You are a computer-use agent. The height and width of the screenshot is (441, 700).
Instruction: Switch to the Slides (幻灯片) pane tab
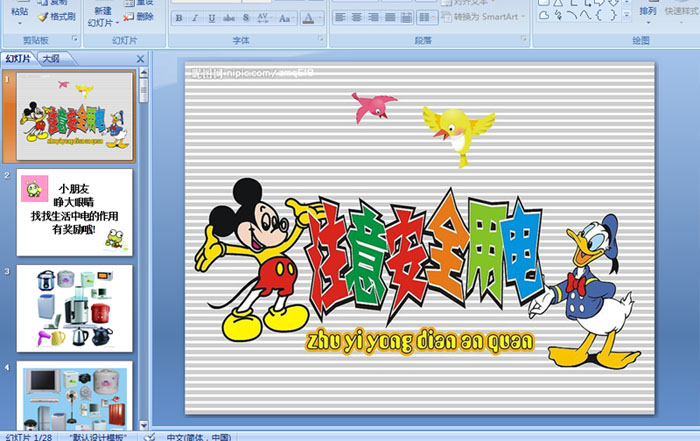pyautogui.click(x=19, y=58)
